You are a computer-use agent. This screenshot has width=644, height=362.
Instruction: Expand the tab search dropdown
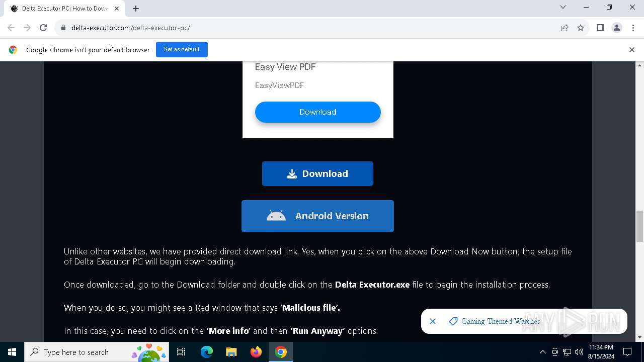point(563,7)
